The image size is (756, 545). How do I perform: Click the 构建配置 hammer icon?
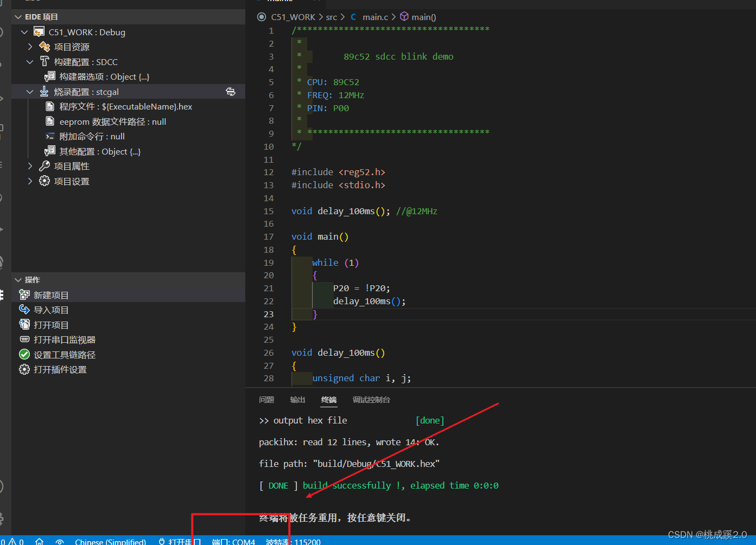coord(45,61)
